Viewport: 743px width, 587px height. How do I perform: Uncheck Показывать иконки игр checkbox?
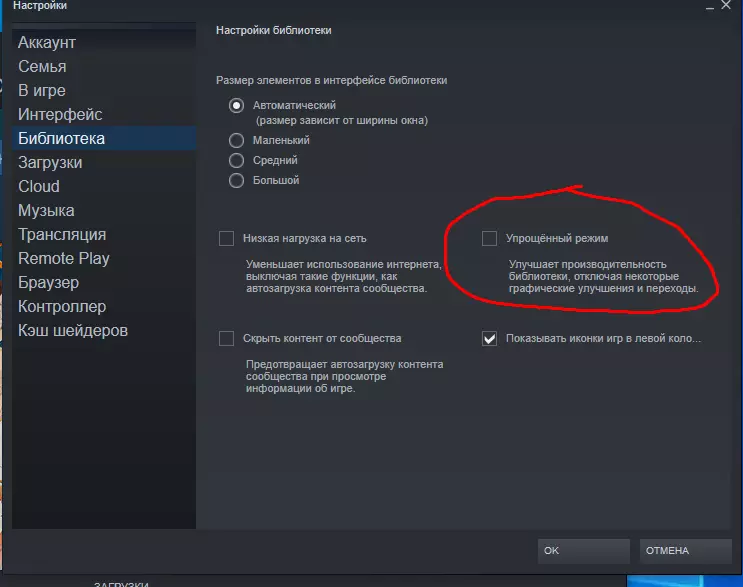[x=489, y=338]
